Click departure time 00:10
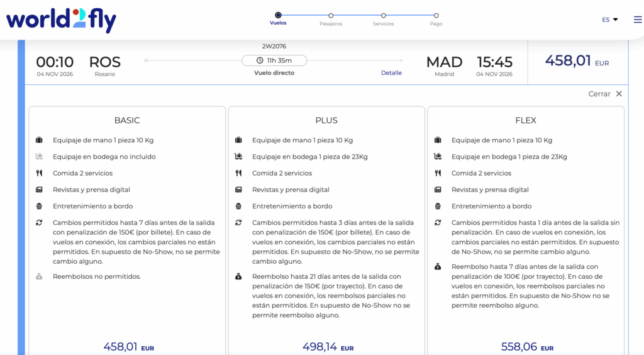 [x=55, y=62]
